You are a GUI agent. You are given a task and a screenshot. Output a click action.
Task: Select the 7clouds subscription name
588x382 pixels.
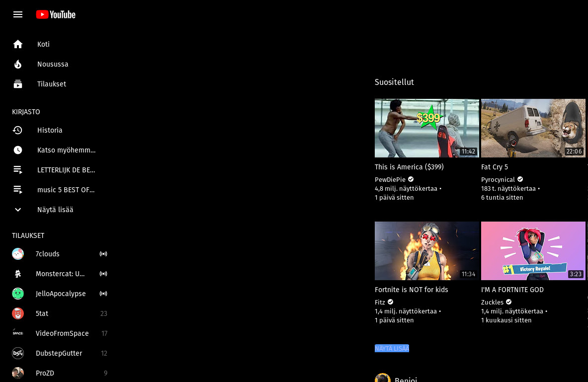point(48,254)
